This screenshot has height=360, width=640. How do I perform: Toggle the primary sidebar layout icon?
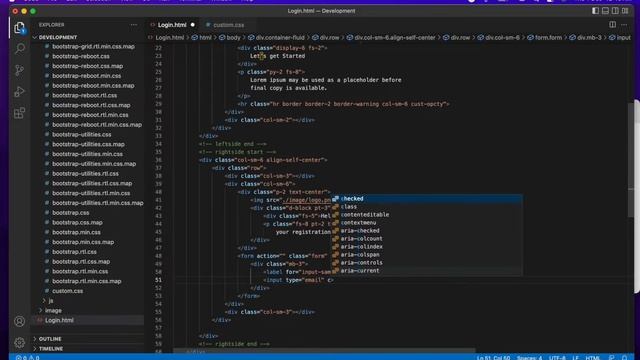(x=596, y=11)
